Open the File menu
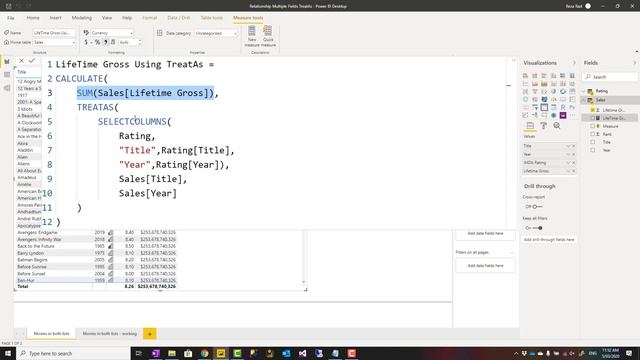The height and width of the screenshot is (360, 640). coord(11,18)
